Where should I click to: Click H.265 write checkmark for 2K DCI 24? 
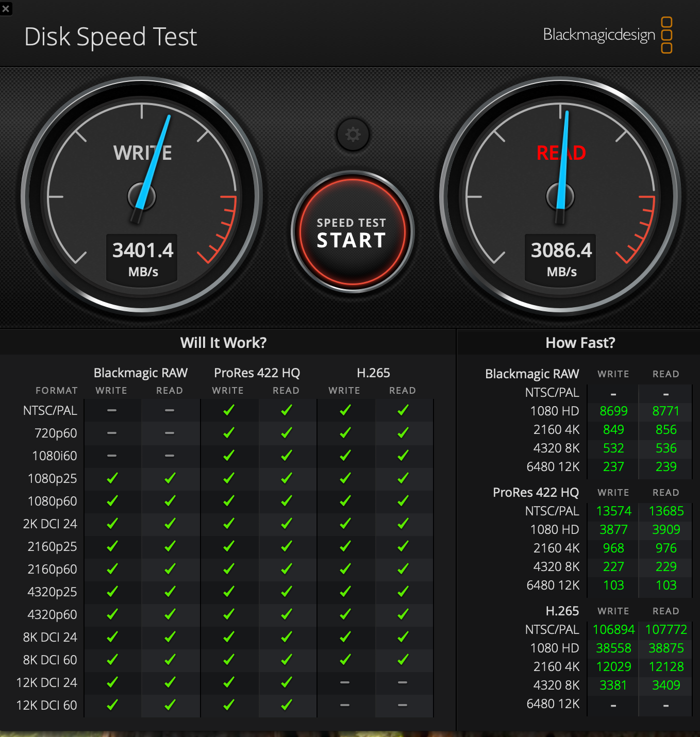[x=345, y=524]
